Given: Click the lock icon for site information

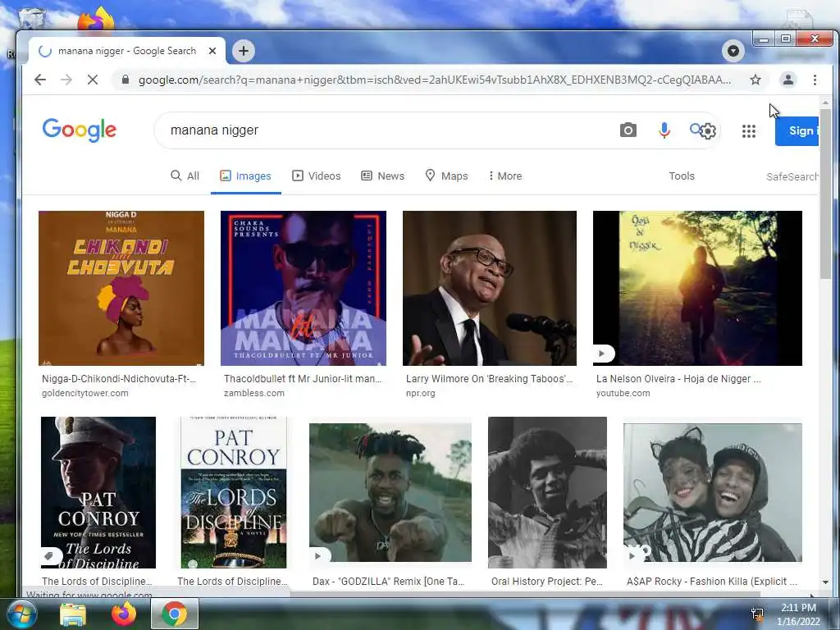Looking at the screenshot, I should point(126,80).
